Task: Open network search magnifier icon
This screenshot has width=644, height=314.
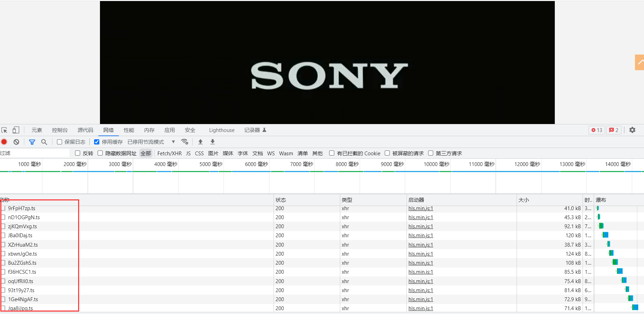Action: click(x=44, y=142)
